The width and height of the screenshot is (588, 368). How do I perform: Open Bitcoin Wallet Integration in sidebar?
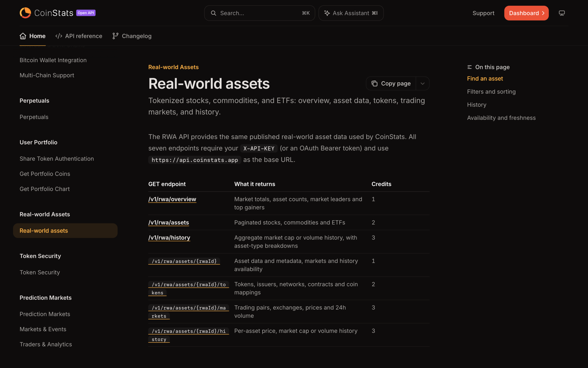tap(53, 60)
